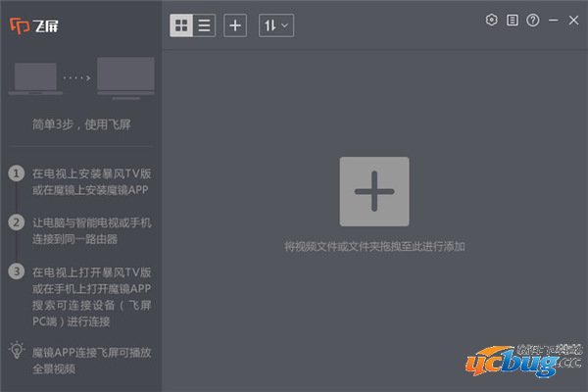
Task: Click step 1 text 在电视上安装暴风TV版
Action: 91,173
